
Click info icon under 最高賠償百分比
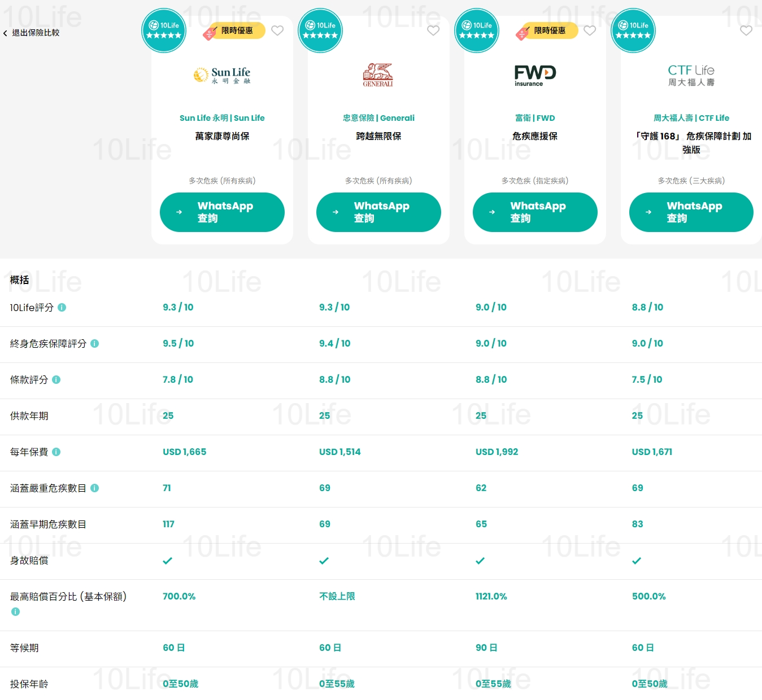[15, 612]
